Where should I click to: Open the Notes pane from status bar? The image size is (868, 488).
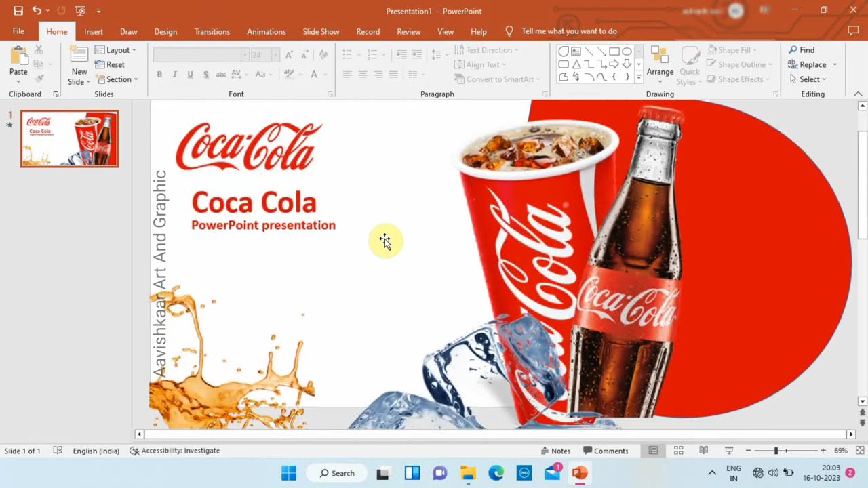(x=555, y=451)
